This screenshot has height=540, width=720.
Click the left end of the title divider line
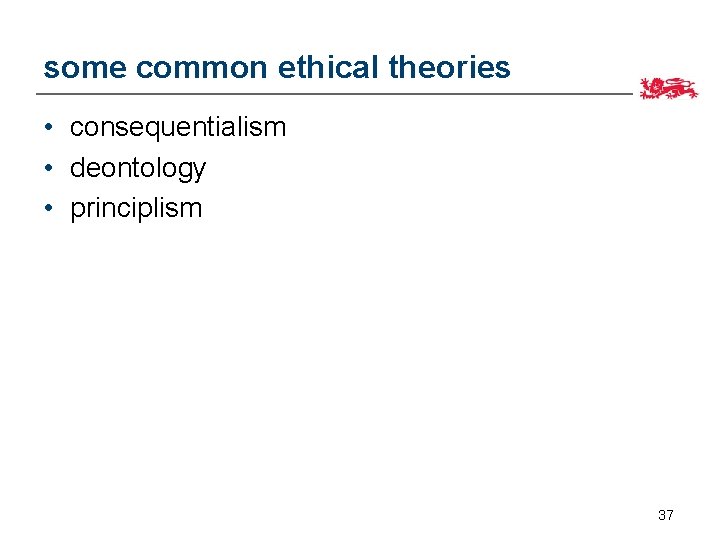coord(40,94)
